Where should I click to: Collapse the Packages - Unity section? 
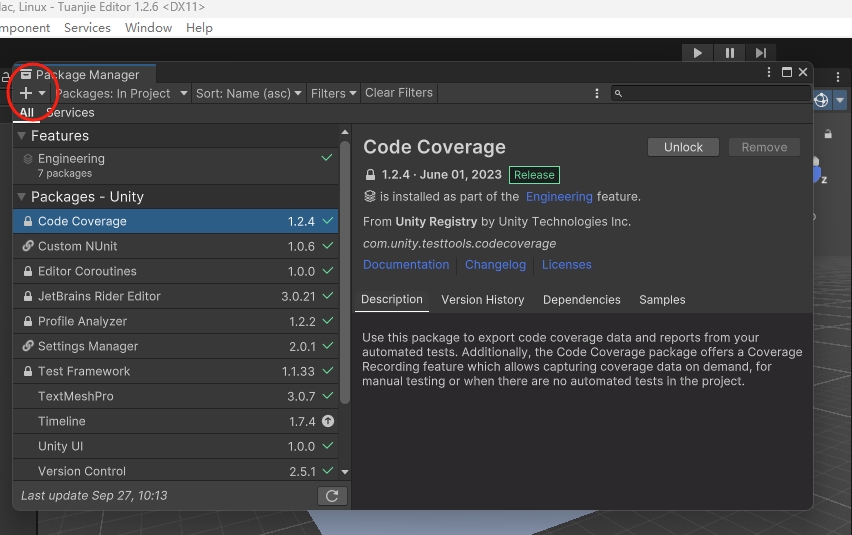coord(21,197)
